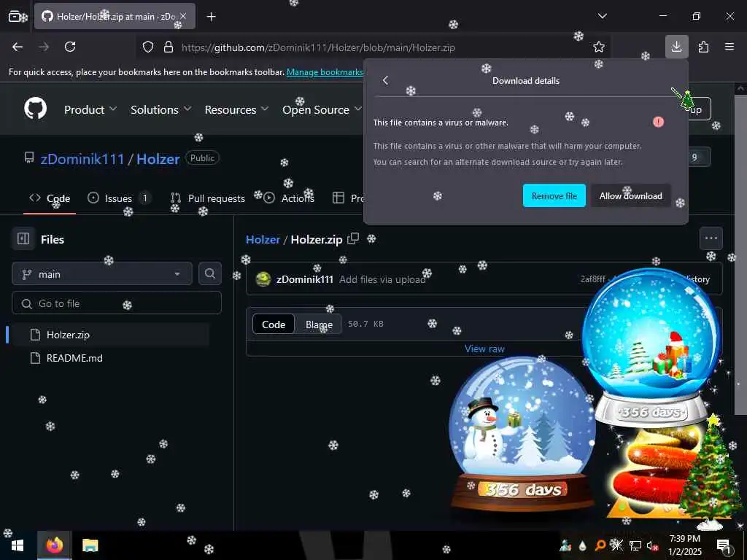This screenshot has height=560, width=747.
Task: Open Windows Start menu
Action: point(18,545)
